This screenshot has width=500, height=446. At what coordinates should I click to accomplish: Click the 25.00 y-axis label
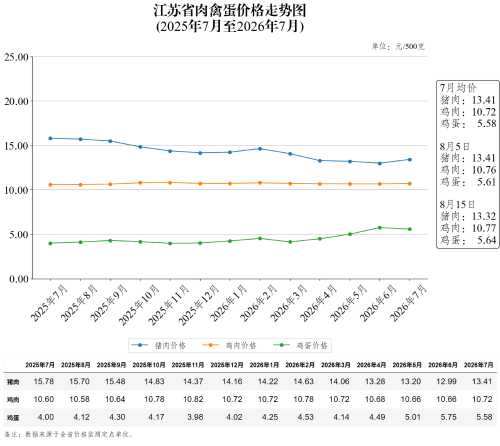16,57
